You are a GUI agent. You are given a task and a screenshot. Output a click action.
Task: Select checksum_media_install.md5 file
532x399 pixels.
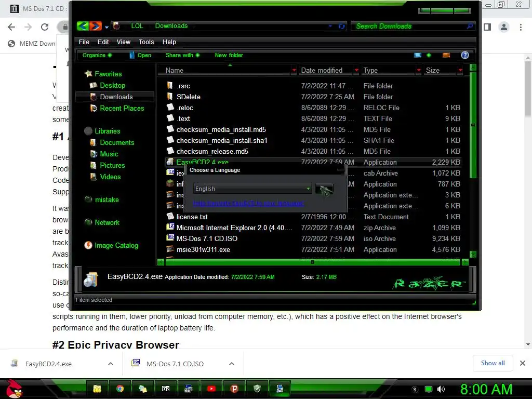(x=313, y=129)
